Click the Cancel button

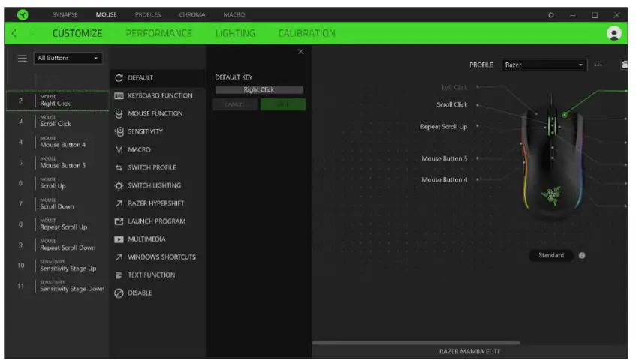pos(234,104)
